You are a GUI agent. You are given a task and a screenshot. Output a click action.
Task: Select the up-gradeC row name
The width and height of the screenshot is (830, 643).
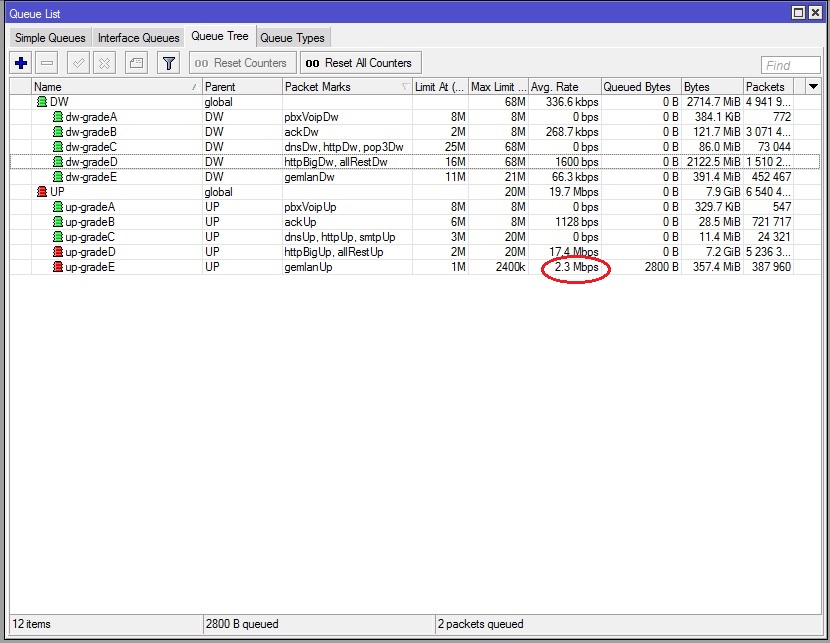[90, 237]
